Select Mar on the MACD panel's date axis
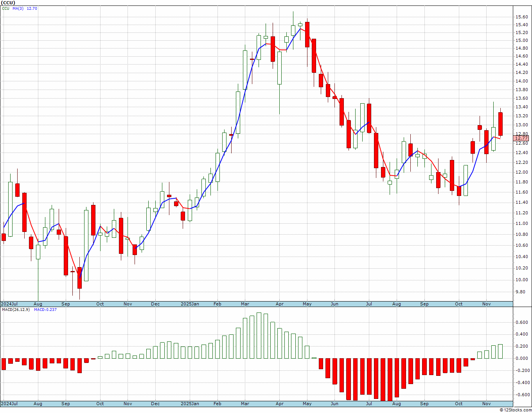Viewport: 532px width, 413px height. click(245, 404)
